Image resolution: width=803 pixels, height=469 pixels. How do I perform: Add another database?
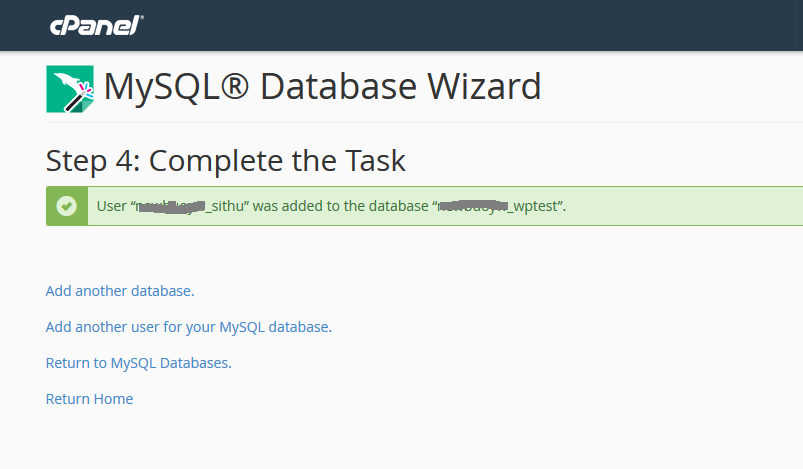pos(120,291)
